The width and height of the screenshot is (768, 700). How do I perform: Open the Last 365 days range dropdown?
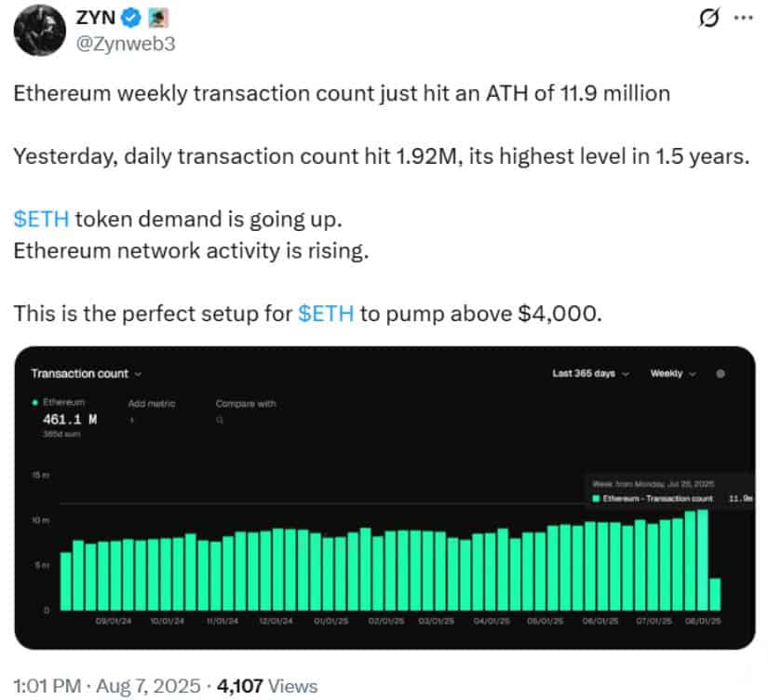[x=591, y=374]
